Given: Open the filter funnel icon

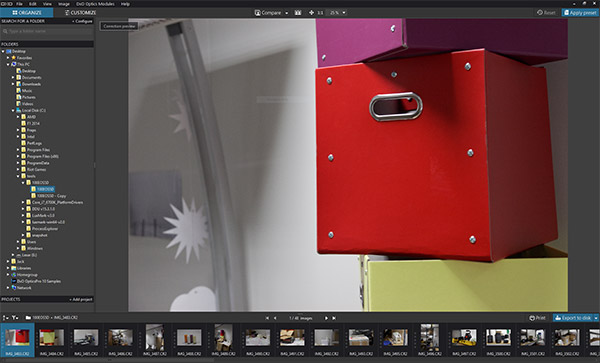Looking at the screenshot, I should pos(15,317).
